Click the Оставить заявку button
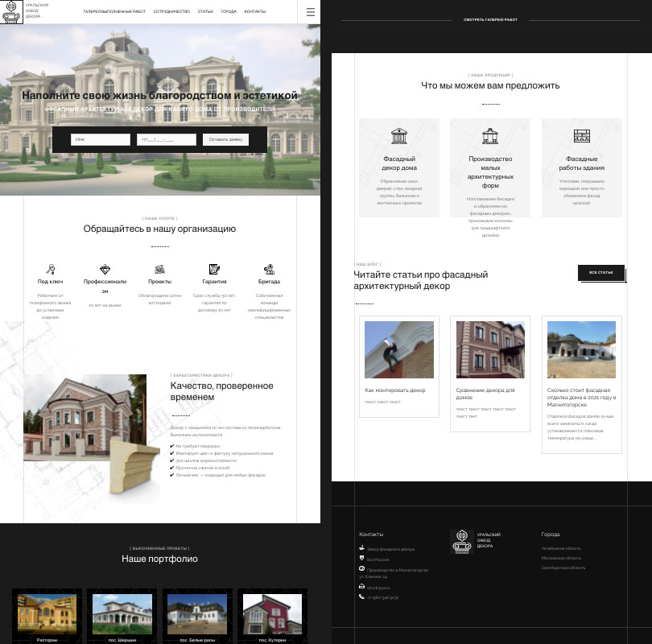 click(226, 140)
